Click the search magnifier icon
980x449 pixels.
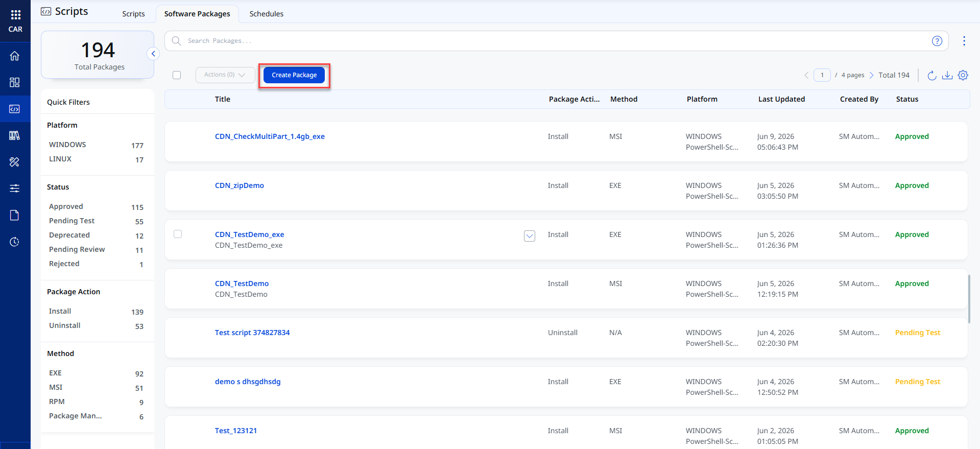tap(176, 41)
